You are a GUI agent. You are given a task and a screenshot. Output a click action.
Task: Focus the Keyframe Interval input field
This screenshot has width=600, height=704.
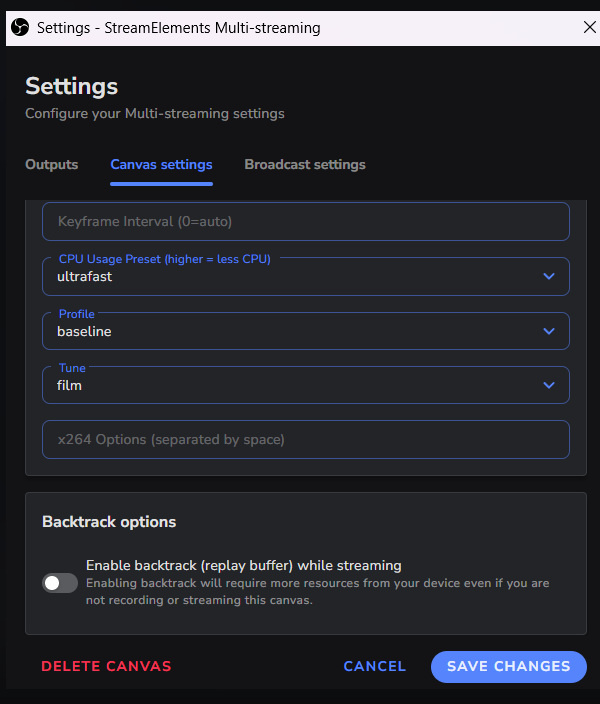pos(305,221)
